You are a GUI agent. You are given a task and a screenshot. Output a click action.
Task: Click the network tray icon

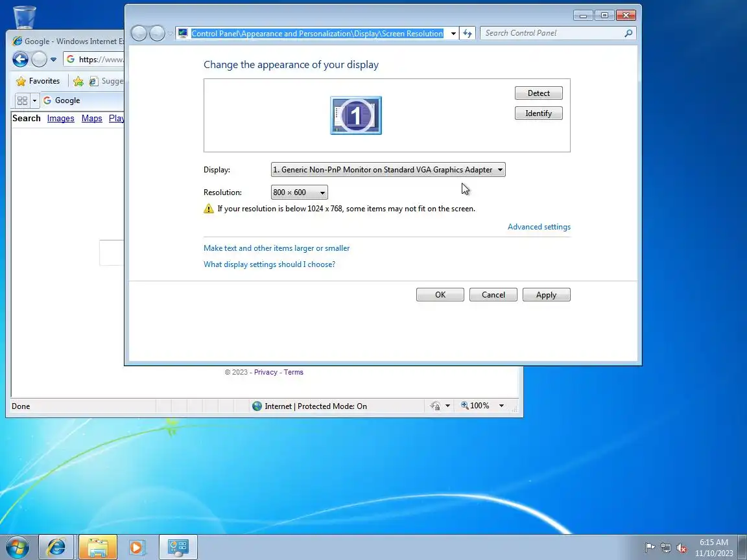[665, 548]
